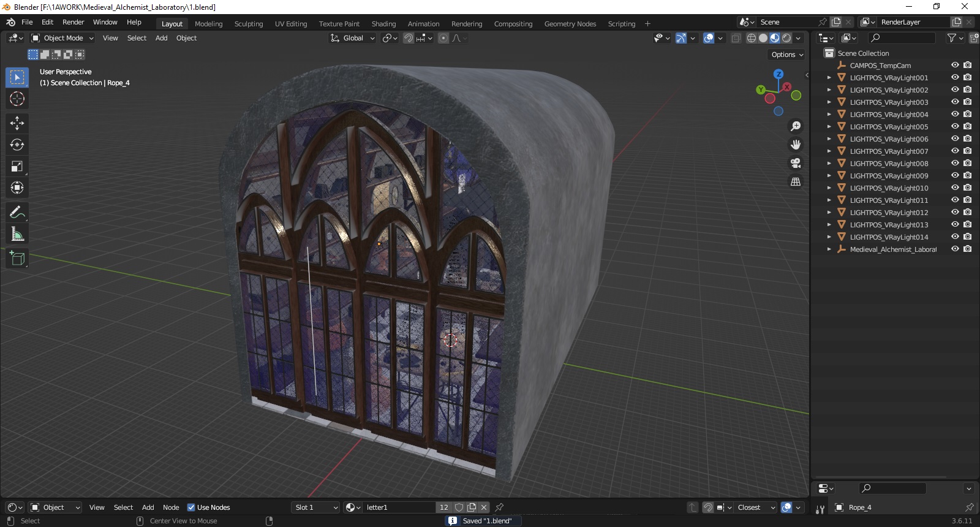Toggle the camera view icon

796,163
